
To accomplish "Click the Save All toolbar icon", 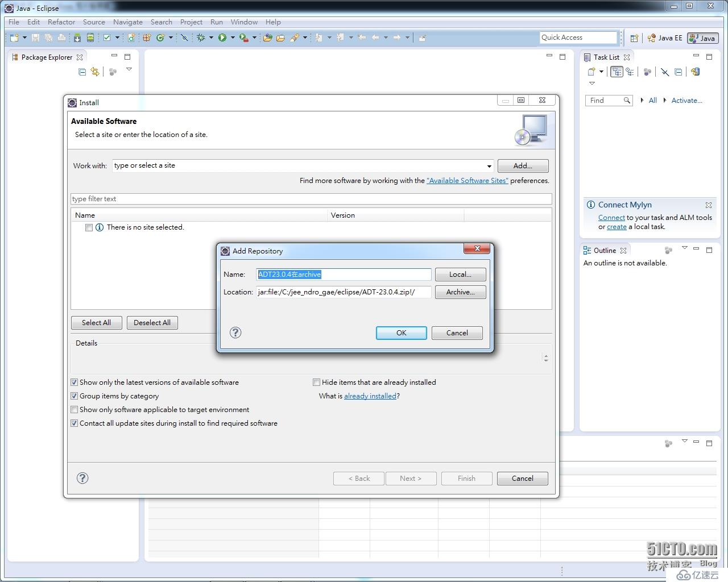I will [48, 38].
